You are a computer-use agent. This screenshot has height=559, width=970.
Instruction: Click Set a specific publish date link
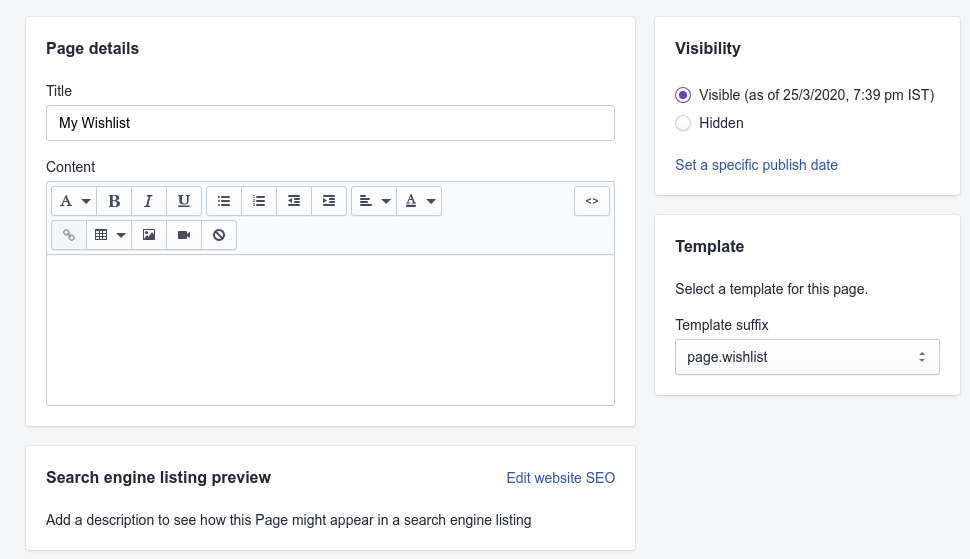[756, 165]
